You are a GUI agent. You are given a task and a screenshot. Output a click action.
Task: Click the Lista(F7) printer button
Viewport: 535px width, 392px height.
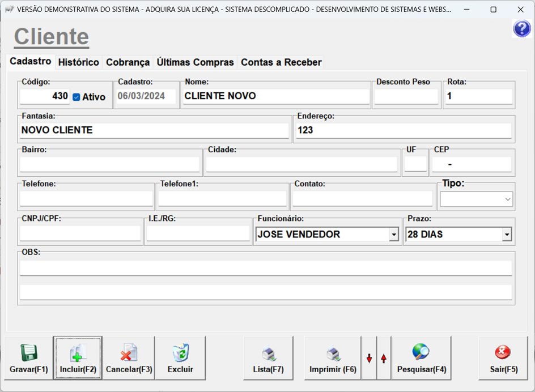pyautogui.click(x=268, y=358)
